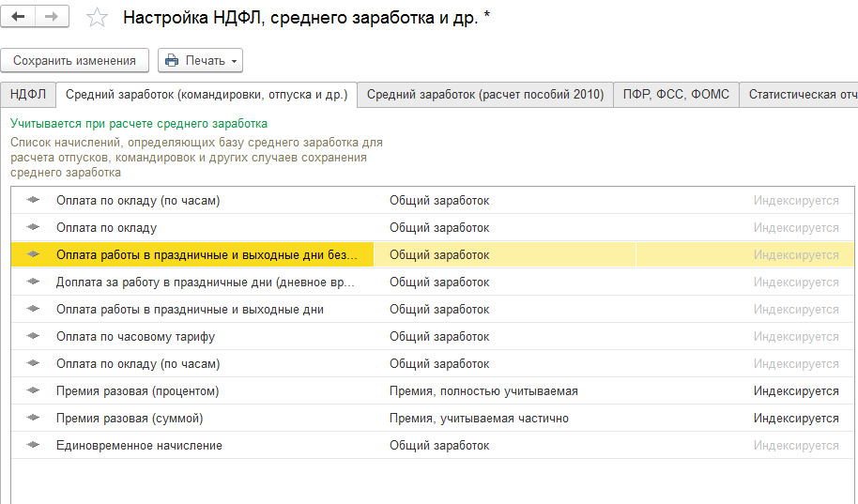
Task: Click row icon beside Премия разовая (суммой)
Action: (35, 419)
